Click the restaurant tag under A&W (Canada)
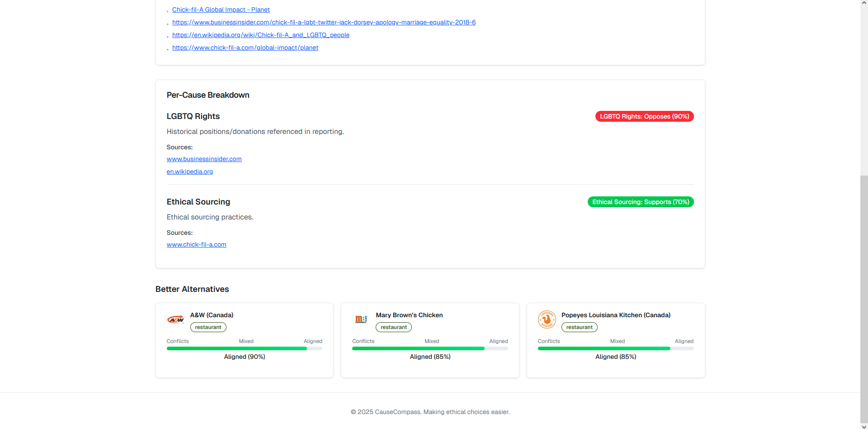 [x=208, y=327]
